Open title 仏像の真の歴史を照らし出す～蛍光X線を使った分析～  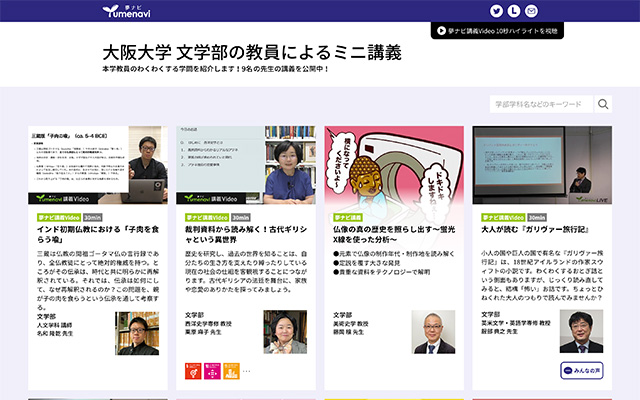394,234
